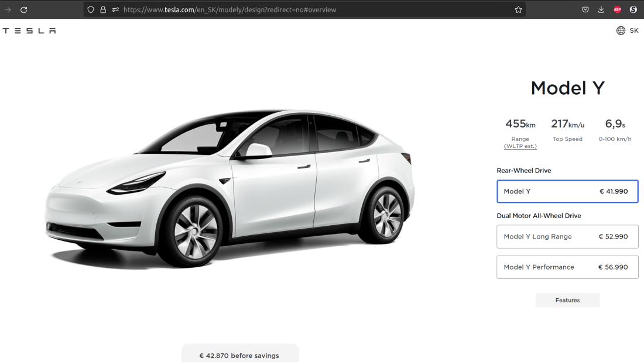
Task: Open the Features button
Action: pyautogui.click(x=567, y=300)
